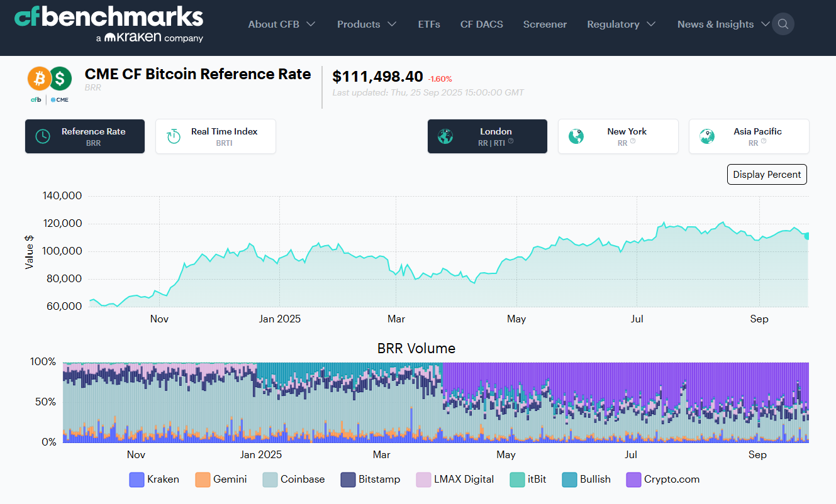Toggle Crypto.com series in volume legend
Screen dimensions: 836x504
tap(663, 479)
